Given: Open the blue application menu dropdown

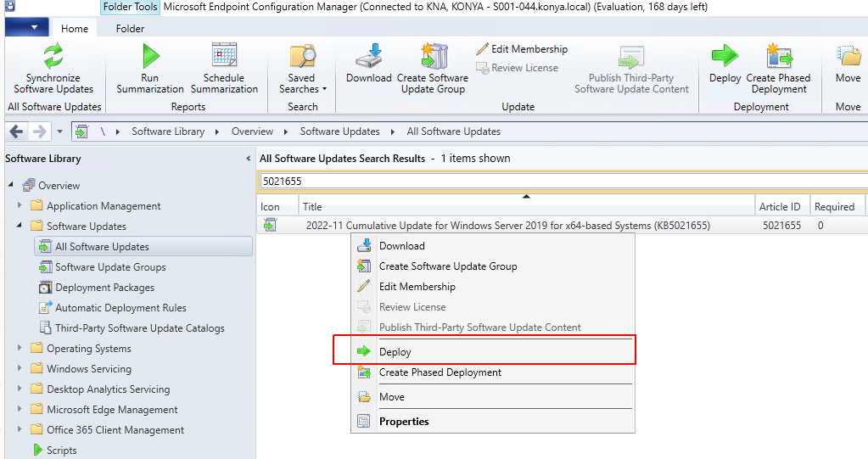Looking at the screenshot, I should (27, 27).
